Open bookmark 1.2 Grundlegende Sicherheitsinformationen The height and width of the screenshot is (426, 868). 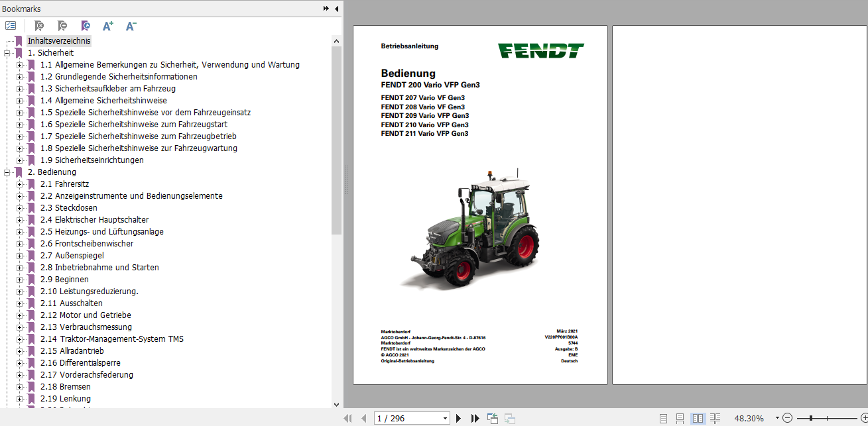119,77
